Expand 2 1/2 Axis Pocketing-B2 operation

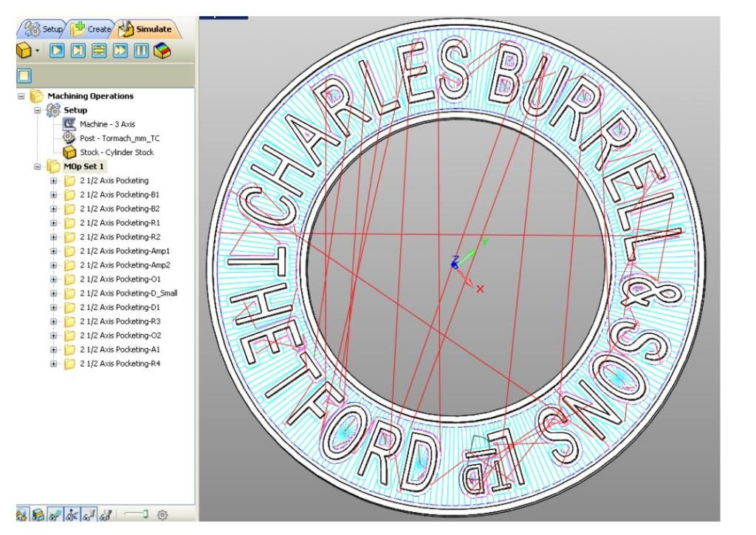pos(53,209)
